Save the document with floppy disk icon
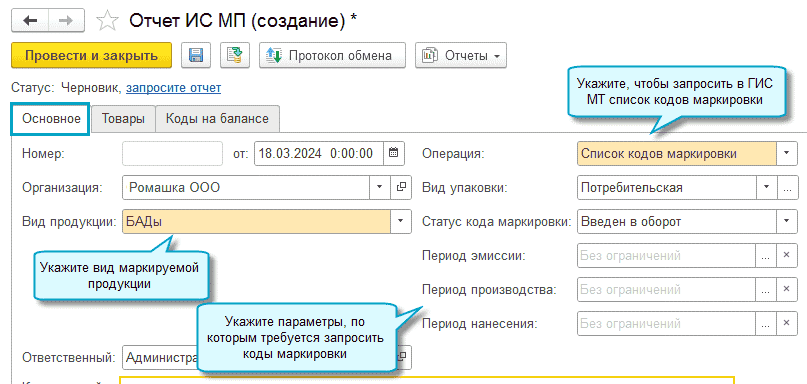Image resolution: width=807 pixels, height=384 pixels. click(196, 55)
